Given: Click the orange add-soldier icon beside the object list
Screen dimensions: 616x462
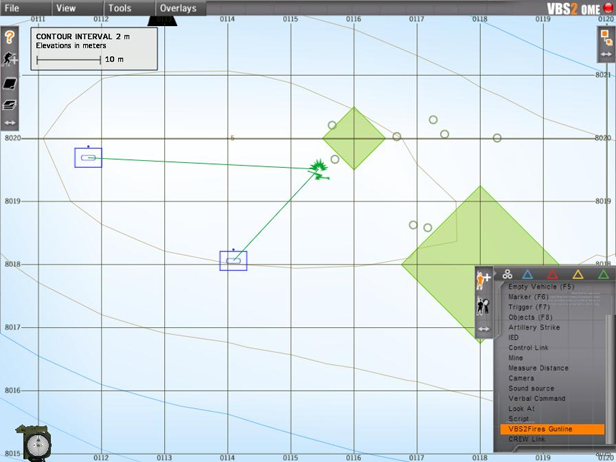Looking at the screenshot, I should coord(483,280).
